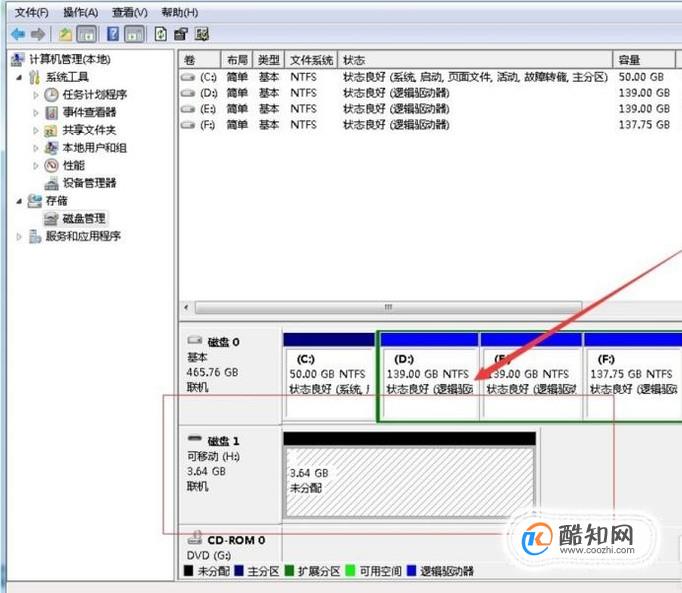Viewport: 682px width, 593px height.
Task: Expand the 性能 node arrow
Action: click(x=36, y=165)
